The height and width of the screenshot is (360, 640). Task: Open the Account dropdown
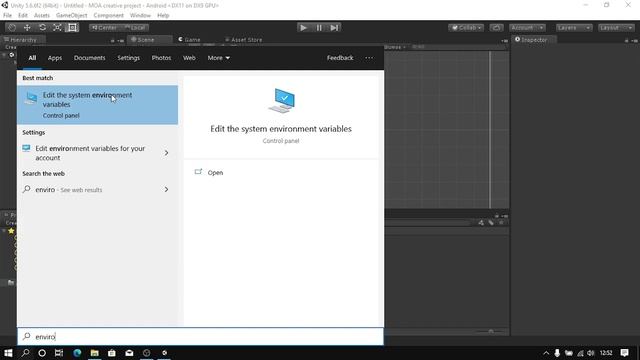[x=527, y=27]
